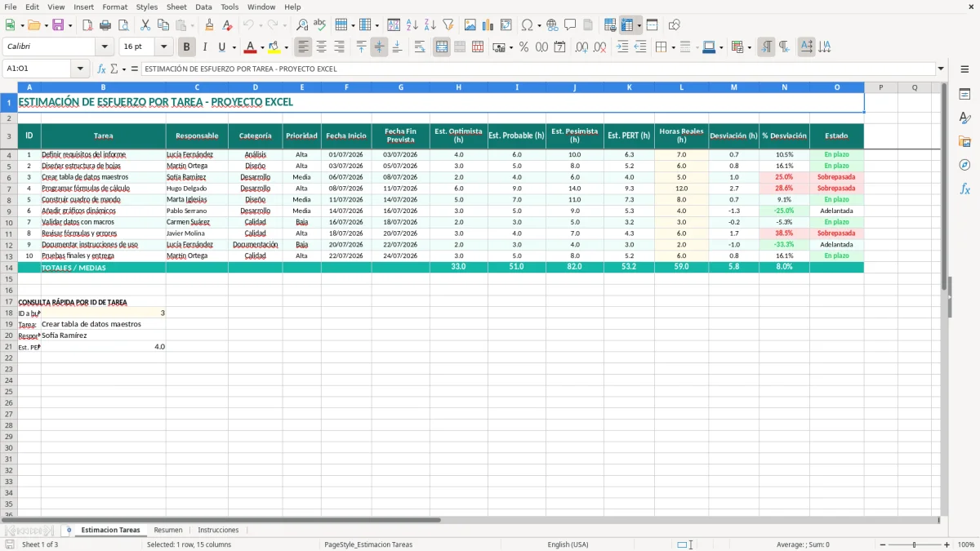
Task: Insert Image using toolbar icon
Action: [x=470, y=25]
